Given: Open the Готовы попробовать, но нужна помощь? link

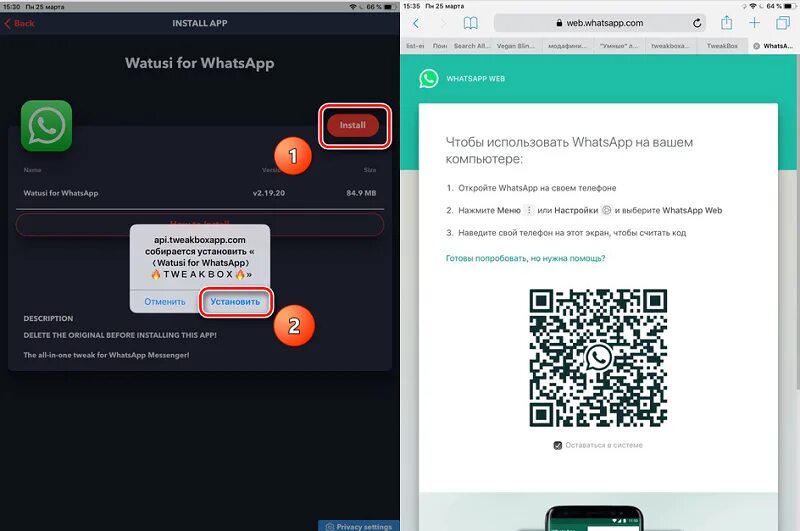Looking at the screenshot, I should 526,258.
